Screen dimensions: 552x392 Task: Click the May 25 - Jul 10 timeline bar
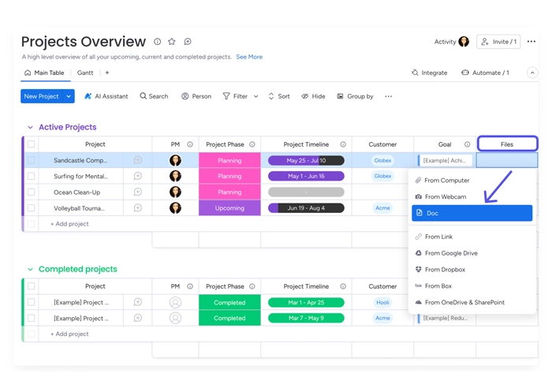(x=306, y=160)
